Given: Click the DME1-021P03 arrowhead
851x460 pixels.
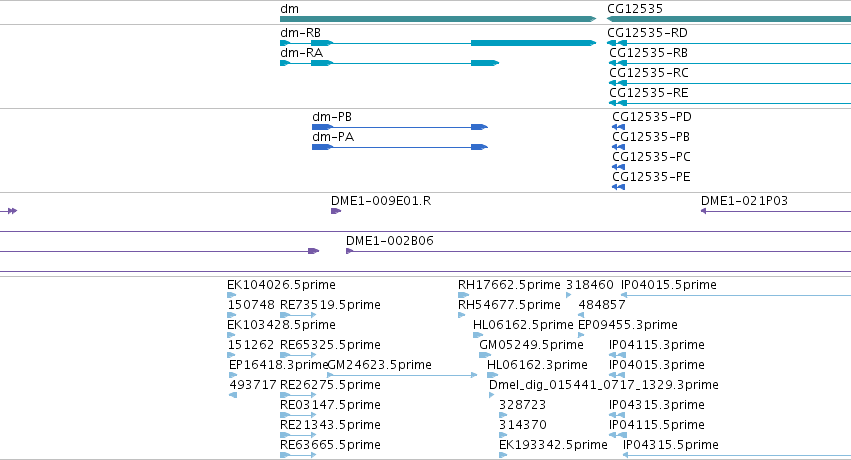Looking at the screenshot, I should 703,211.
